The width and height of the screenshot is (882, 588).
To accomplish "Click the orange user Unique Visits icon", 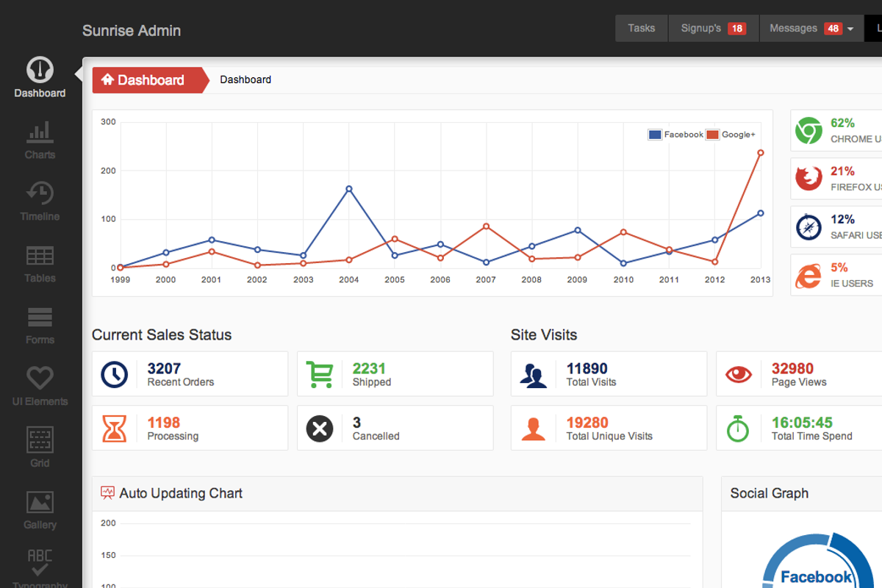I will point(534,429).
